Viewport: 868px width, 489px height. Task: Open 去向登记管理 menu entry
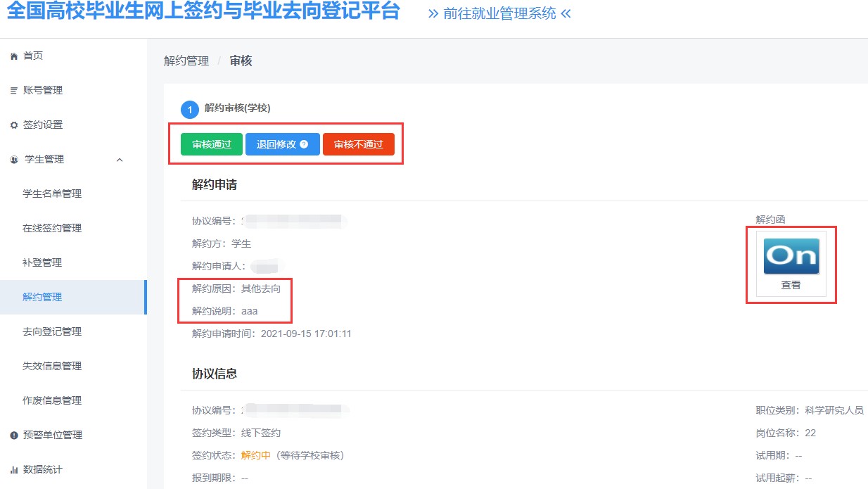(x=52, y=332)
